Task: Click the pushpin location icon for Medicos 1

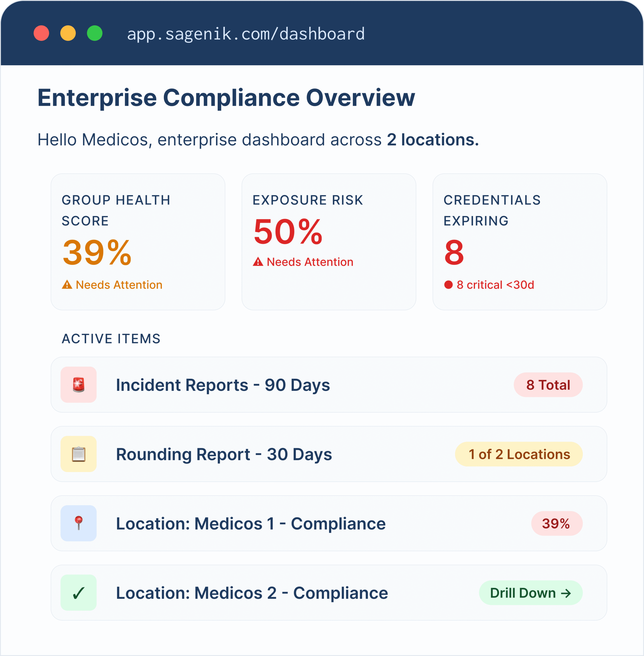Action: (x=78, y=523)
